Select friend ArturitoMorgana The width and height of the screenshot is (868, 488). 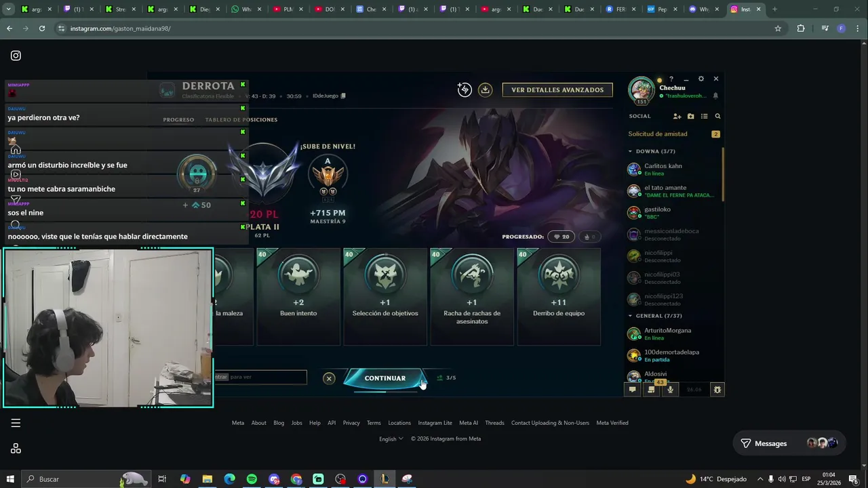pos(673,334)
